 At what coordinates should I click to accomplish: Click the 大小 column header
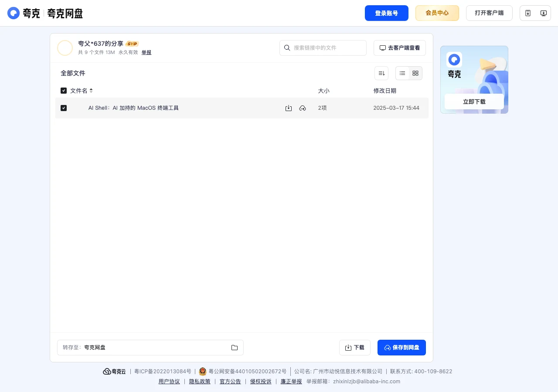(x=324, y=91)
